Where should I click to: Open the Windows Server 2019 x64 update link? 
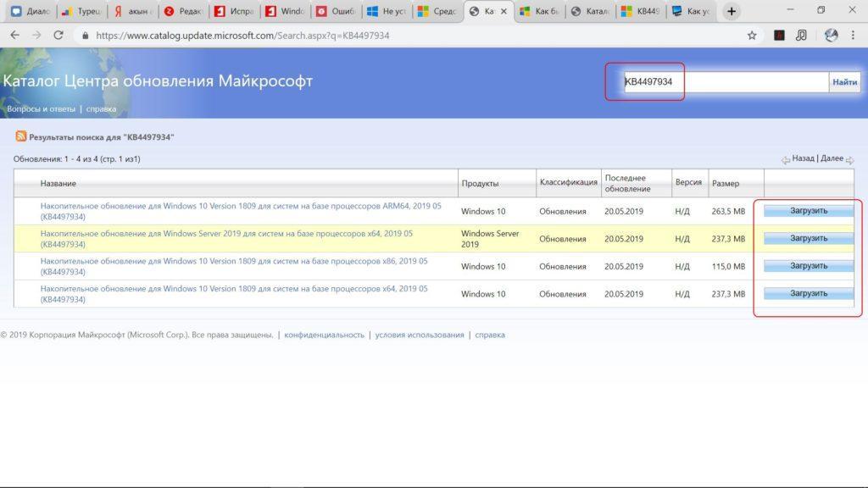[x=226, y=238]
